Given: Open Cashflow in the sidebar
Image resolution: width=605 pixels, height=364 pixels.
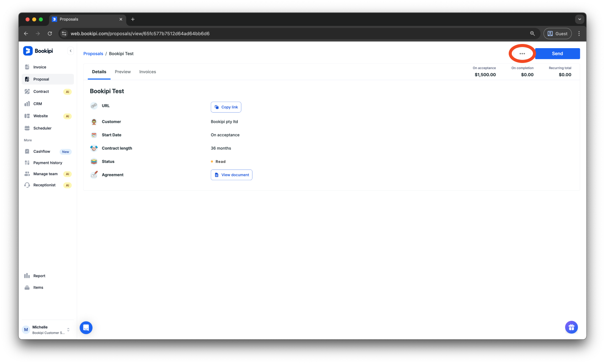Looking at the screenshot, I should pyautogui.click(x=48, y=151).
